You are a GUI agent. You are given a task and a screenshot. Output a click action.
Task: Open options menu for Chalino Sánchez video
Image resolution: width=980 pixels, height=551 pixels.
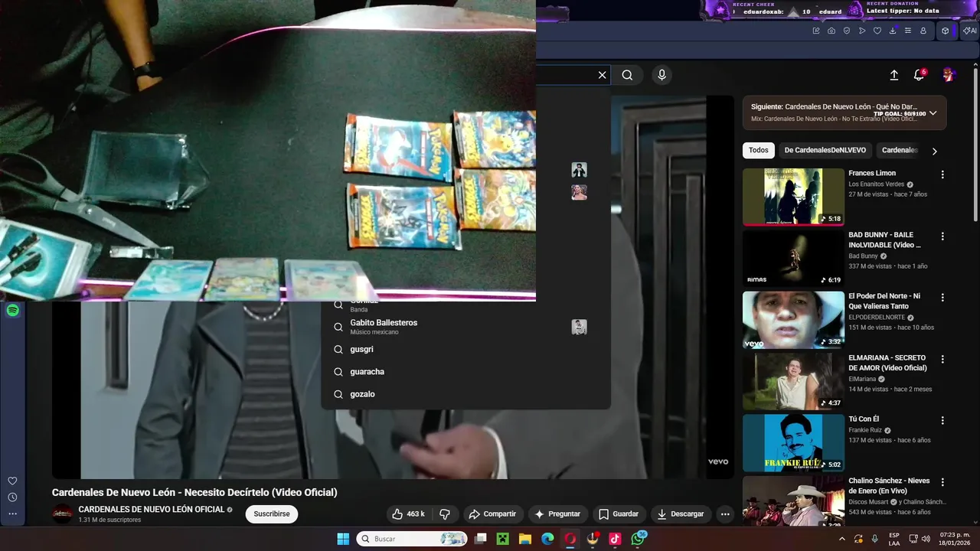click(942, 482)
